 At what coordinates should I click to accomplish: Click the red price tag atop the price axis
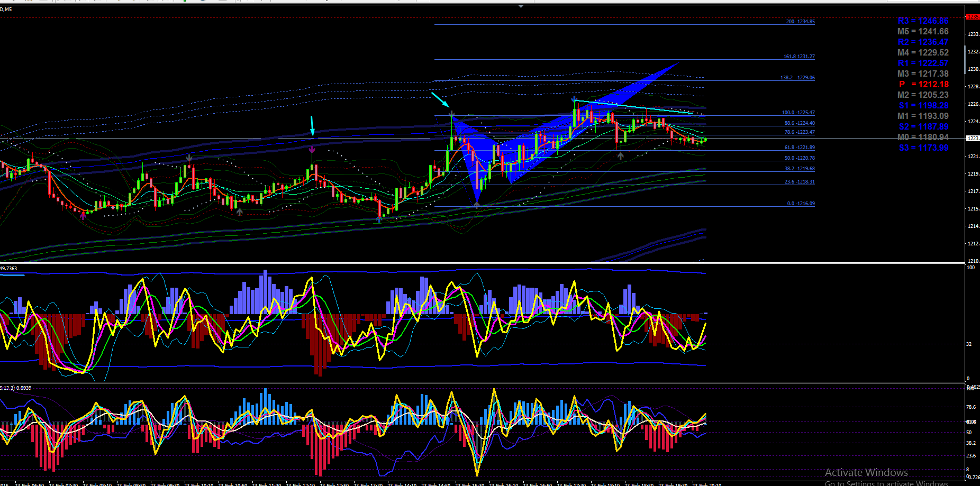click(x=973, y=17)
